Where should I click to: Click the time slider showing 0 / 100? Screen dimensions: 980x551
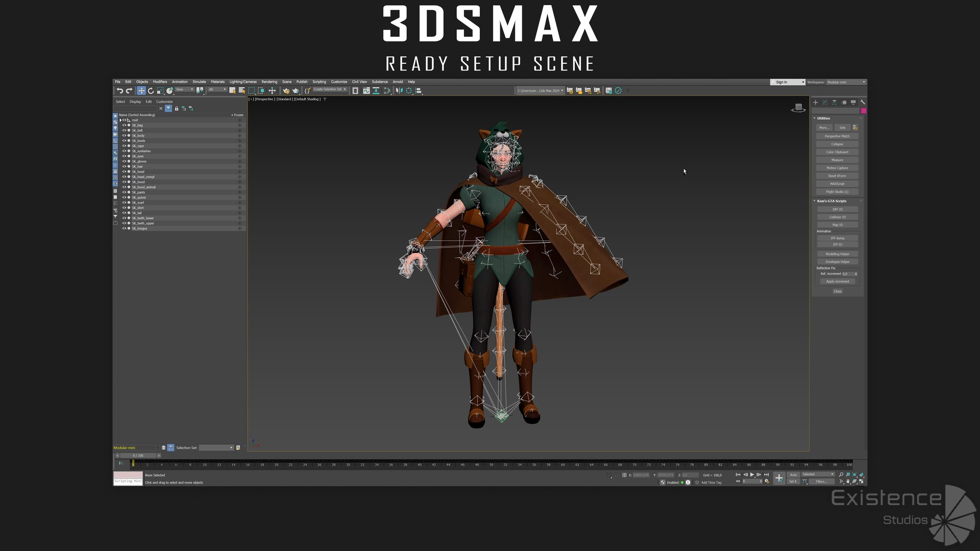pos(138,456)
